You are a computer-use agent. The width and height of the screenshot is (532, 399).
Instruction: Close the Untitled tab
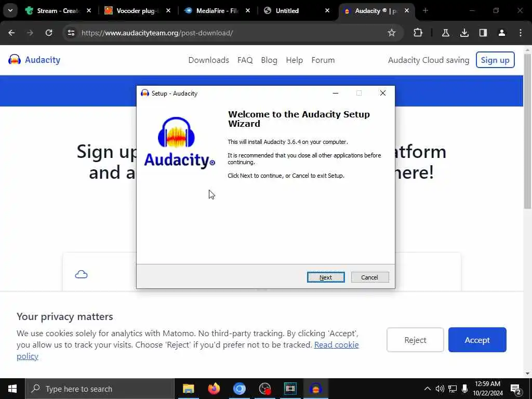point(327,11)
